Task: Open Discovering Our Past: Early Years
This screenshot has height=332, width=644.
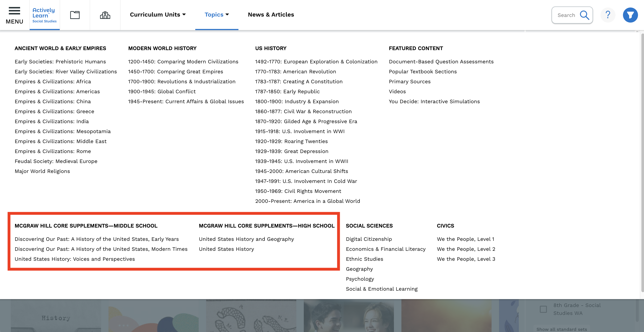Action: pos(97,239)
